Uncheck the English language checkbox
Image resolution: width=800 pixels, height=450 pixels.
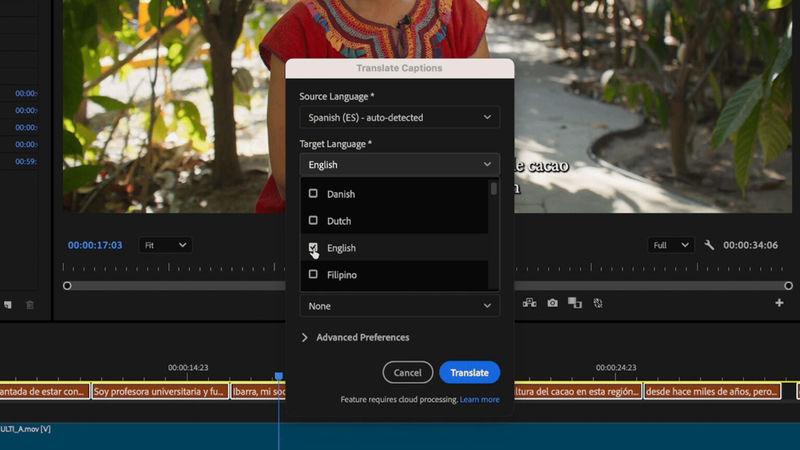click(313, 247)
